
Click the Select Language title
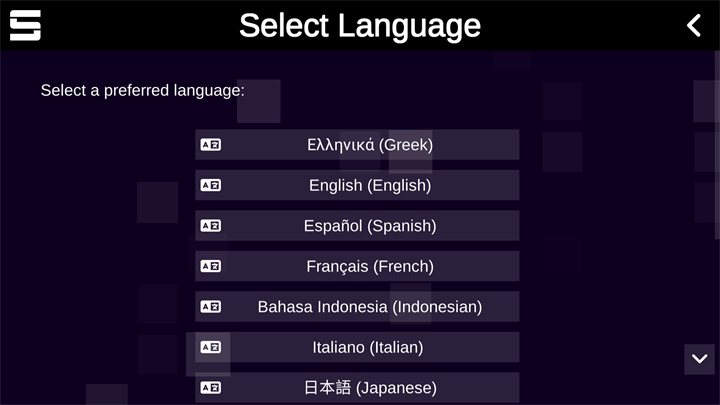tap(360, 25)
